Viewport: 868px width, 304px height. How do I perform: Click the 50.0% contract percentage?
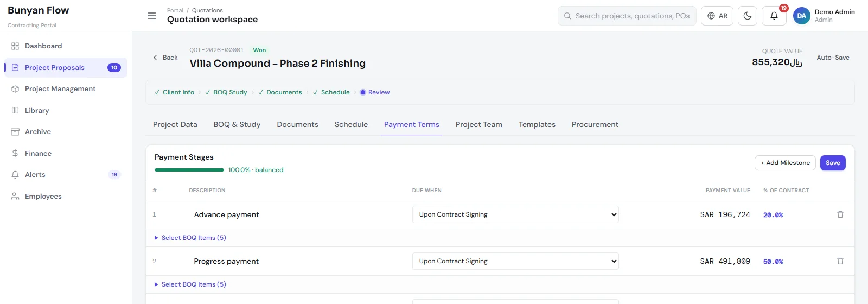[773, 262]
